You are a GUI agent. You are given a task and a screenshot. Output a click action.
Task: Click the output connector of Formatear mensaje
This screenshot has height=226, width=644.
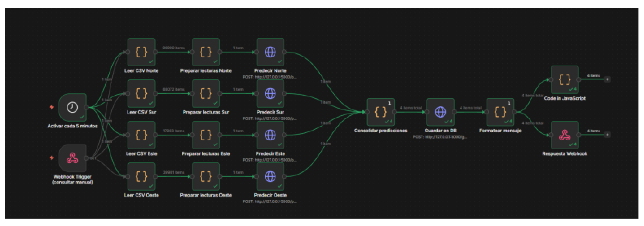(x=514, y=112)
